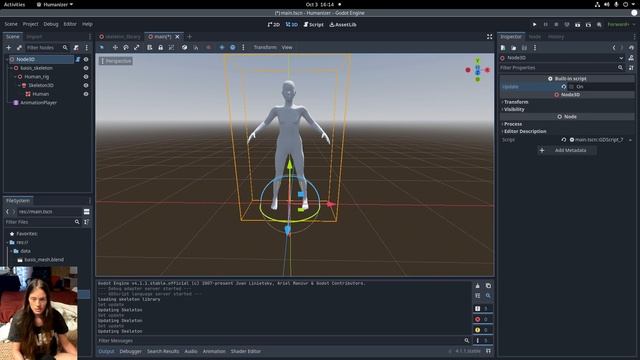Open AssetLib workspace
This screenshot has height=360, width=640.
click(x=343, y=24)
